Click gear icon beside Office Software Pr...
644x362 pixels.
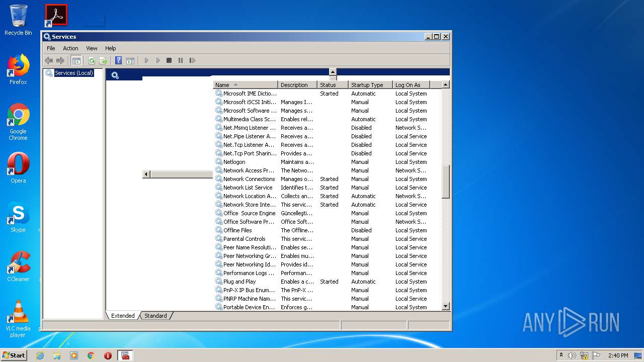[219, 222]
